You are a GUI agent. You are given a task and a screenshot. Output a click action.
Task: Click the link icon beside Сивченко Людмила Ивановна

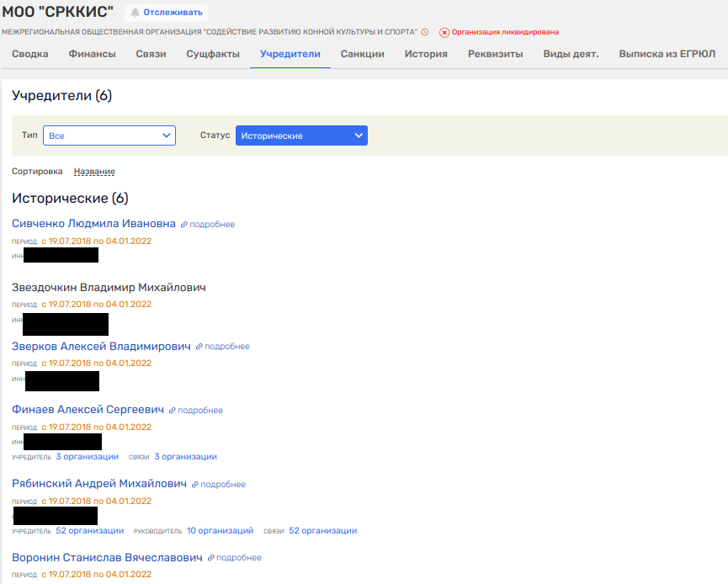[x=184, y=225]
